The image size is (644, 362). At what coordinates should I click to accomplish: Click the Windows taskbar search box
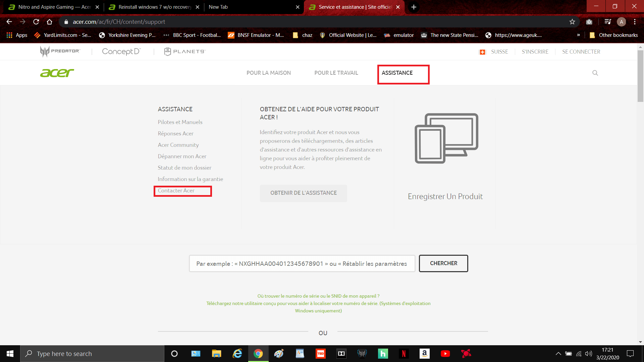pyautogui.click(x=92, y=354)
